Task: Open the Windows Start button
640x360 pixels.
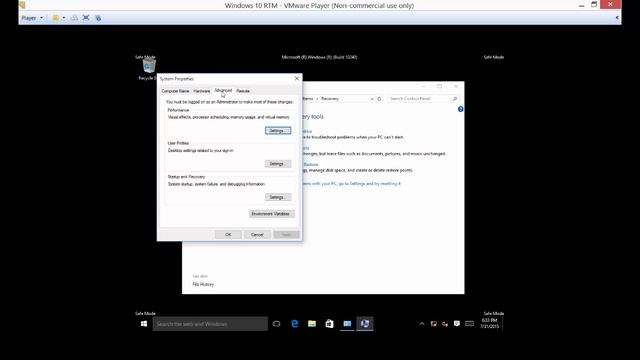Action: pyautogui.click(x=144, y=324)
